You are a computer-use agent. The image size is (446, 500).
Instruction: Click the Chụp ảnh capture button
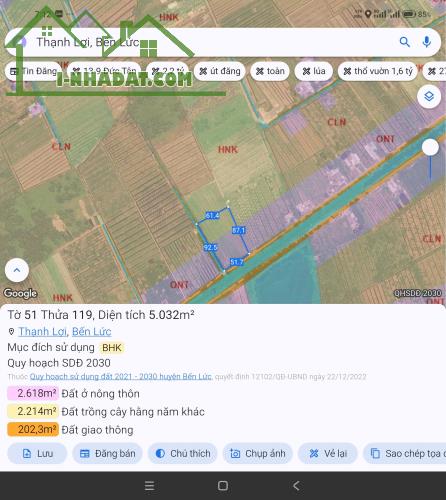click(x=258, y=453)
